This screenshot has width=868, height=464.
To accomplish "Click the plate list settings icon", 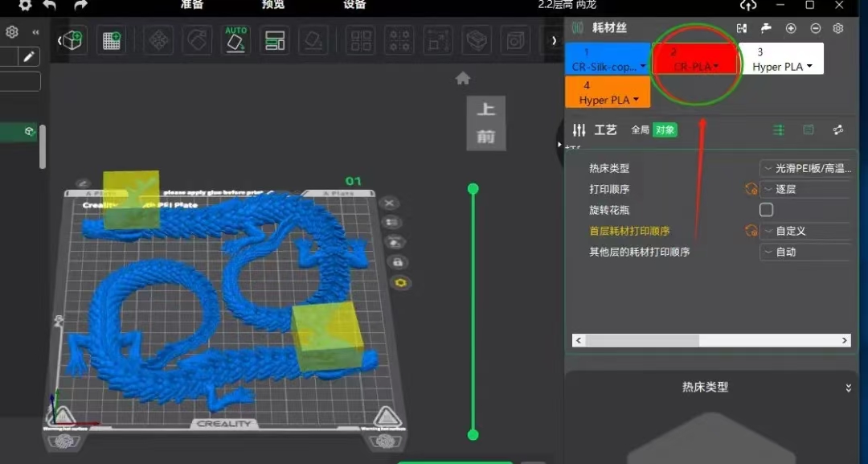I will click(x=392, y=223).
